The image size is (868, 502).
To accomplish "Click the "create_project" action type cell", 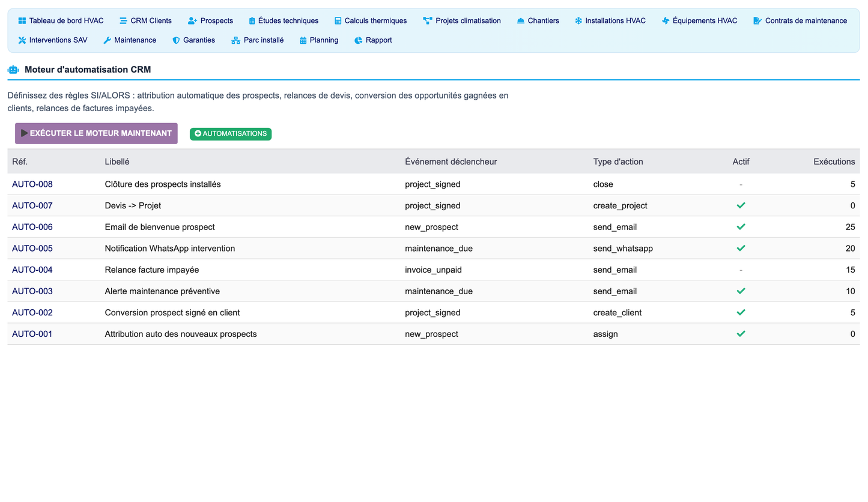I will point(621,205).
